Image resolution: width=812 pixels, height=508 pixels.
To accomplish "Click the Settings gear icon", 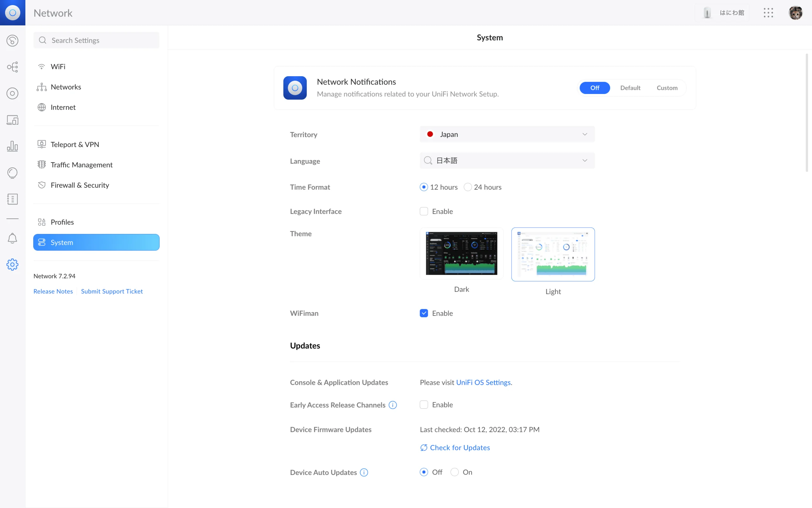I will pyautogui.click(x=12, y=264).
